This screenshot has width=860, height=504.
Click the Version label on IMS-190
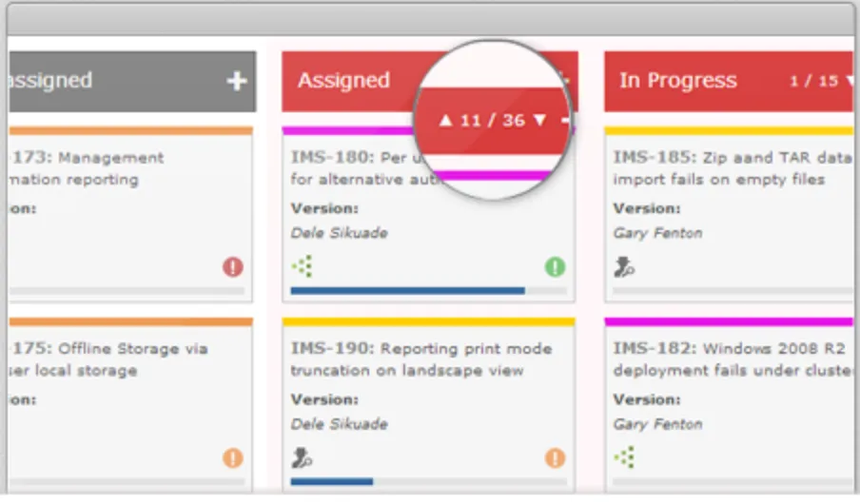[324, 399]
